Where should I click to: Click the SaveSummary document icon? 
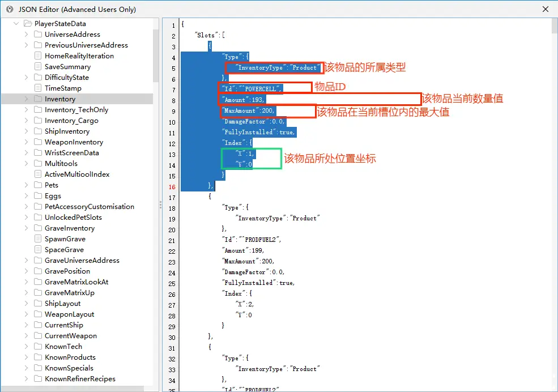(38, 66)
